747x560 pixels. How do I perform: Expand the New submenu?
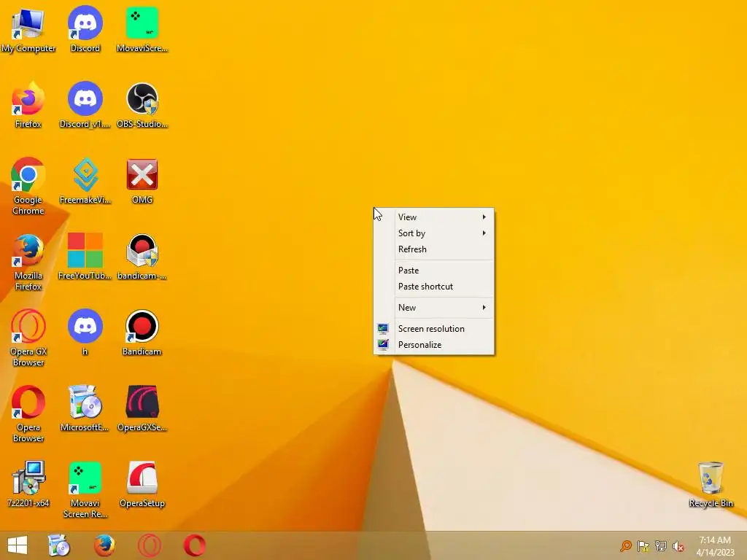[x=433, y=308]
